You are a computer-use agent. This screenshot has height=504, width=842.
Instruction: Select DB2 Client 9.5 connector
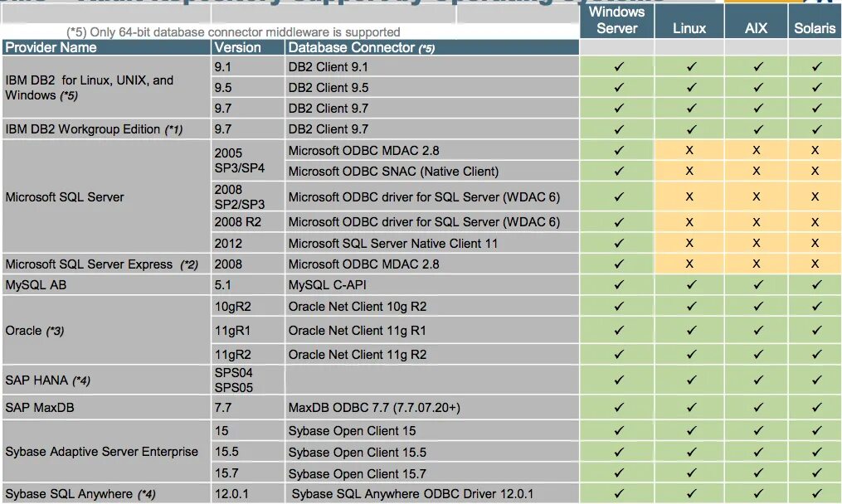point(431,88)
